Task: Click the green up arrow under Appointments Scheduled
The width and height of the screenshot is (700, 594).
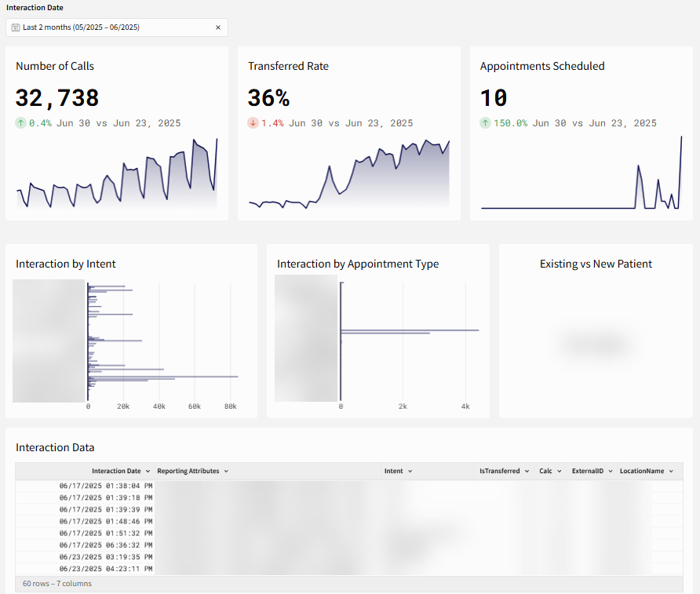Action: [485, 123]
